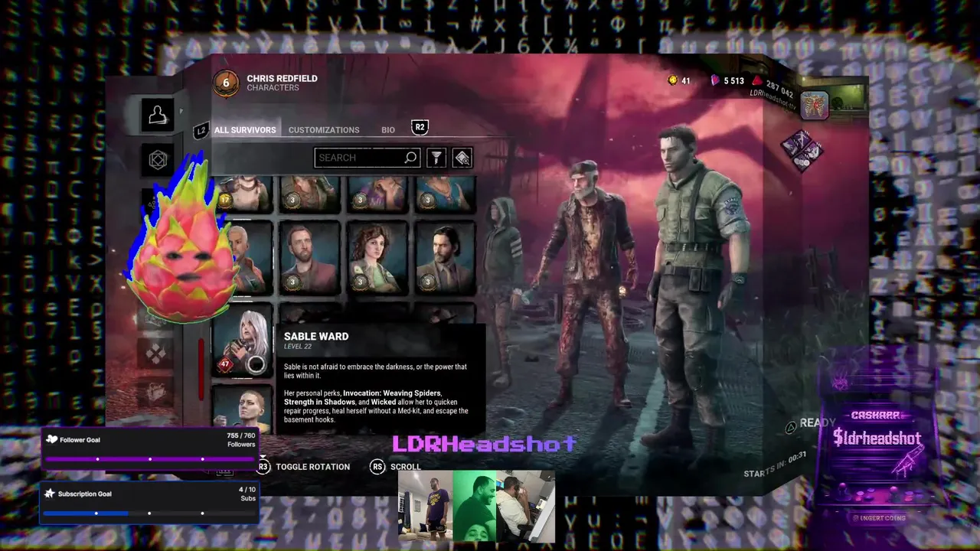Select the survivor portrait showing level 17
Viewport: 980px width, 551px height.
pos(243,193)
